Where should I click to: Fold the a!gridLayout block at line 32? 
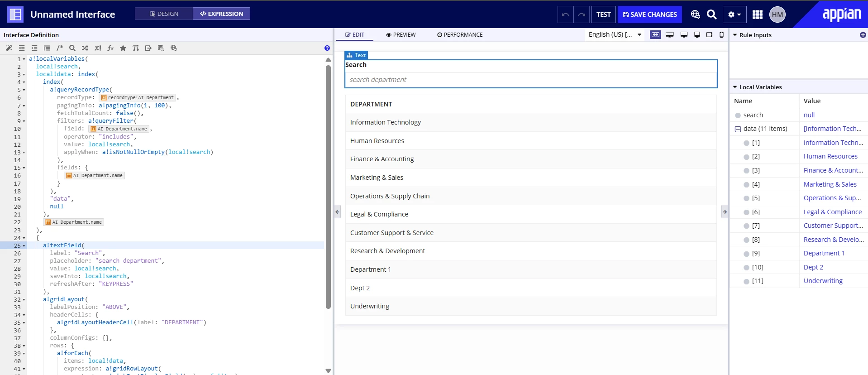click(24, 299)
